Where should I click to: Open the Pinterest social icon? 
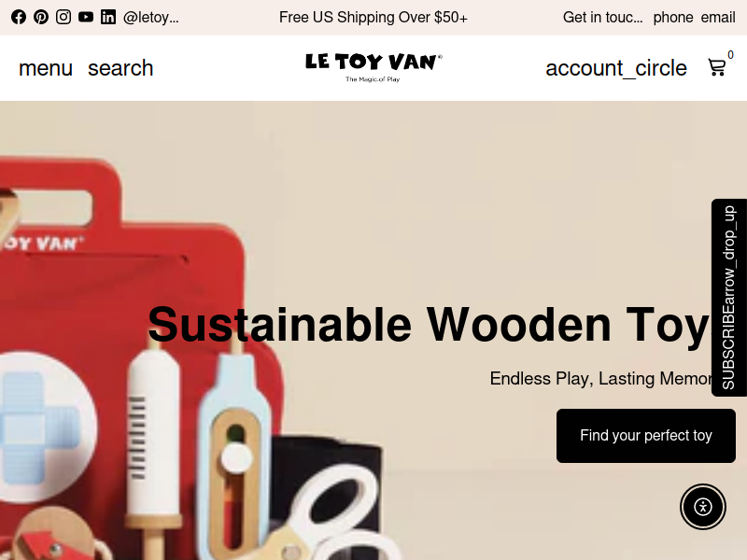tap(41, 17)
